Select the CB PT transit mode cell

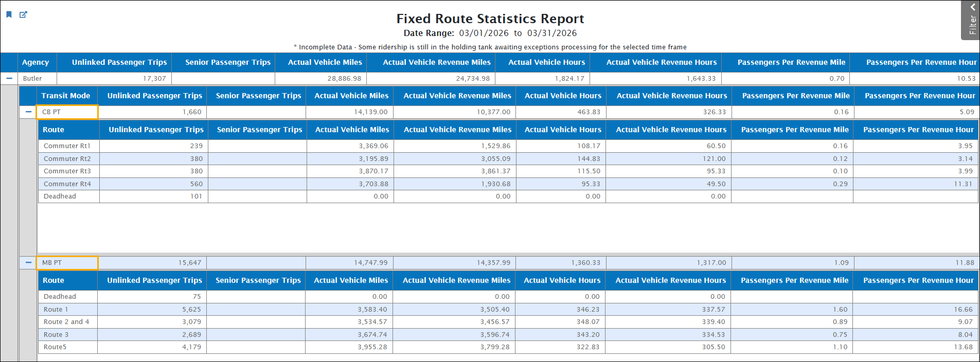67,112
